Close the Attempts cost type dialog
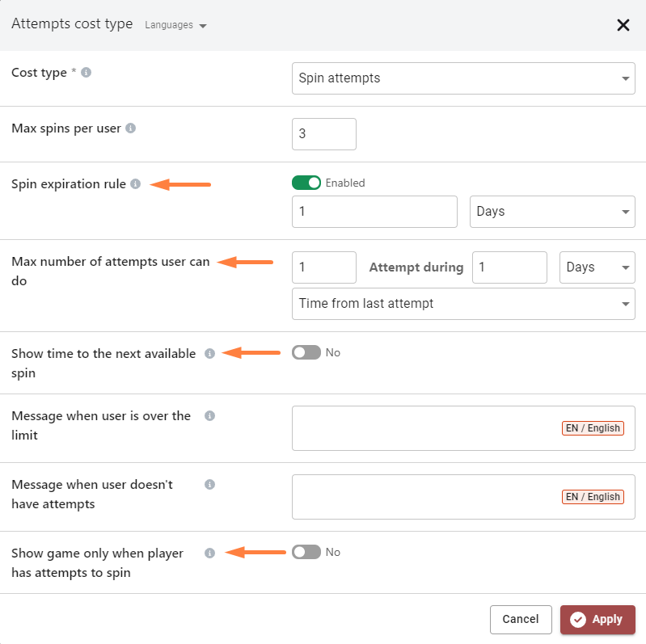This screenshot has height=644, width=646. (623, 25)
